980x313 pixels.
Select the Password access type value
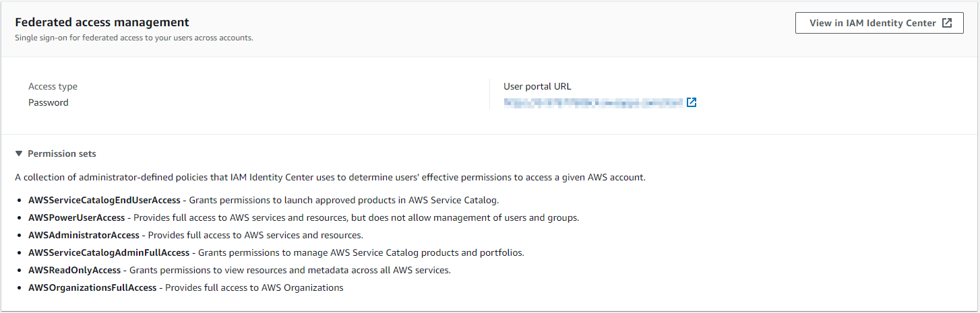pos(49,103)
